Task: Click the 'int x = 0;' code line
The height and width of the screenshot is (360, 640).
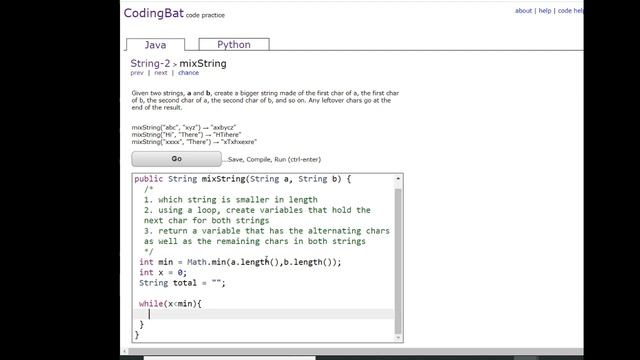Action: (163, 273)
